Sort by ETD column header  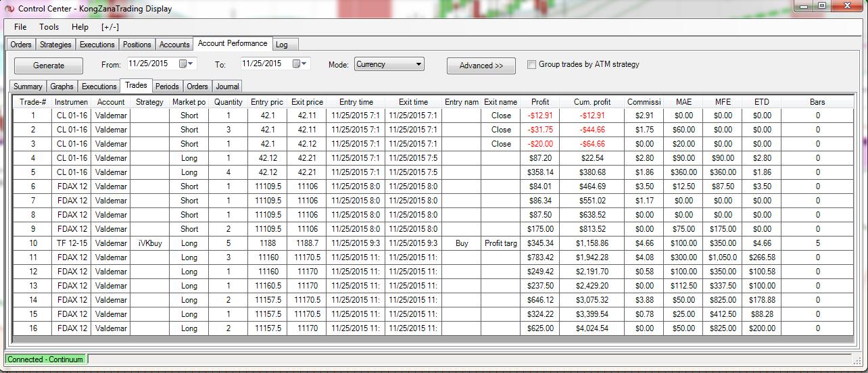(761, 102)
